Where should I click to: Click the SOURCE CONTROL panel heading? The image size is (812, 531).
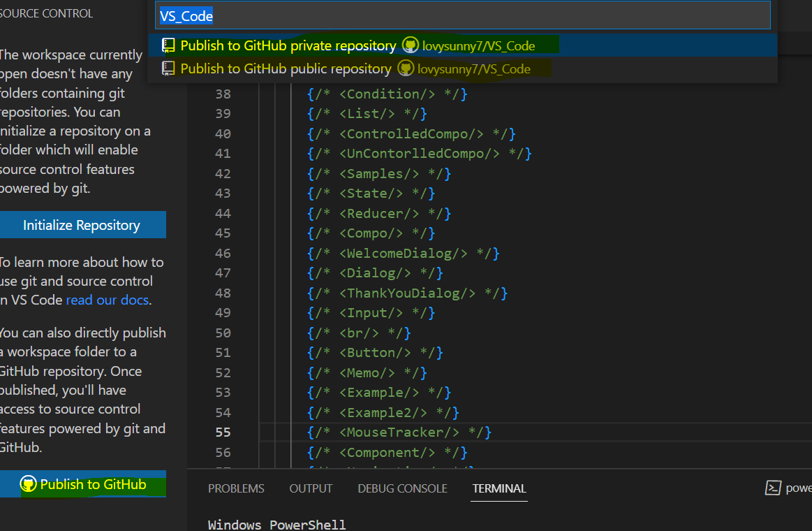pos(46,13)
